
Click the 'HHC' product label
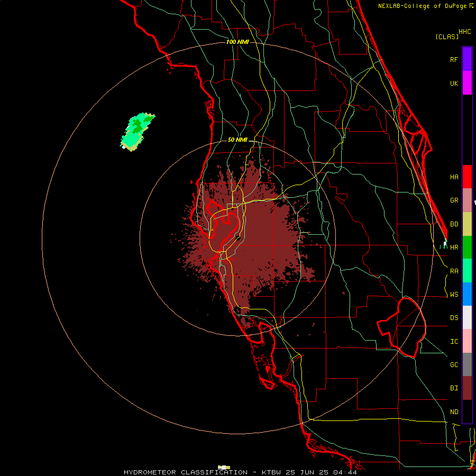464,32
